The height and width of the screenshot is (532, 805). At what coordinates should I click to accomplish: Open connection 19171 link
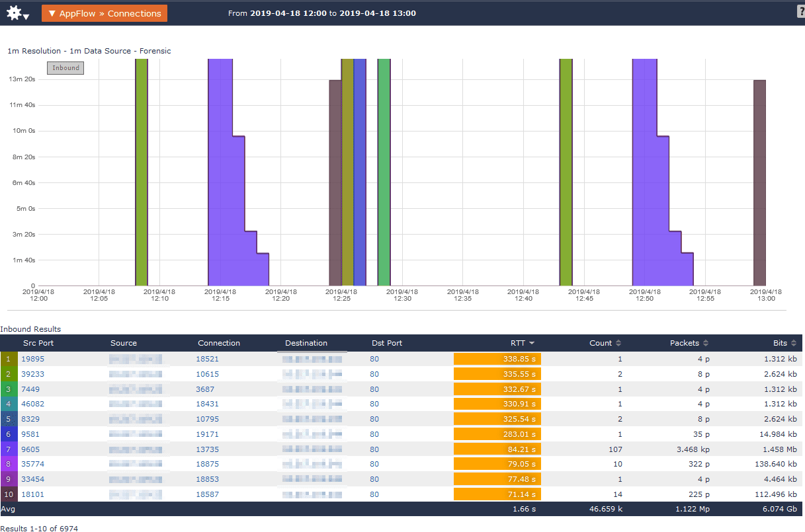click(x=207, y=434)
